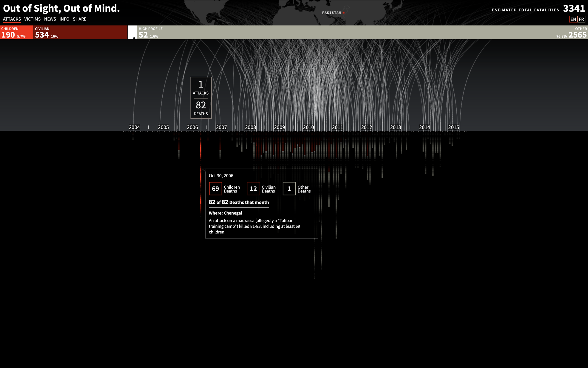Select the CHILDREN 190 bar segment
The width and height of the screenshot is (588, 368).
tap(16, 32)
